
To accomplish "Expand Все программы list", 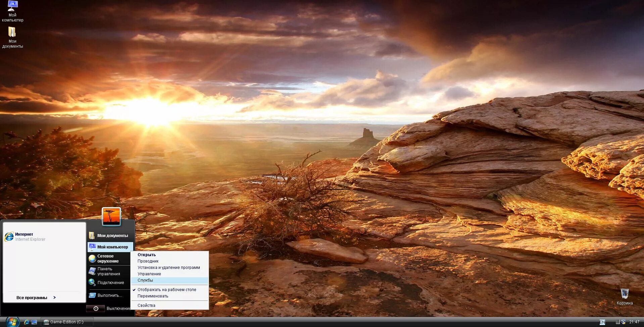I will [x=36, y=297].
